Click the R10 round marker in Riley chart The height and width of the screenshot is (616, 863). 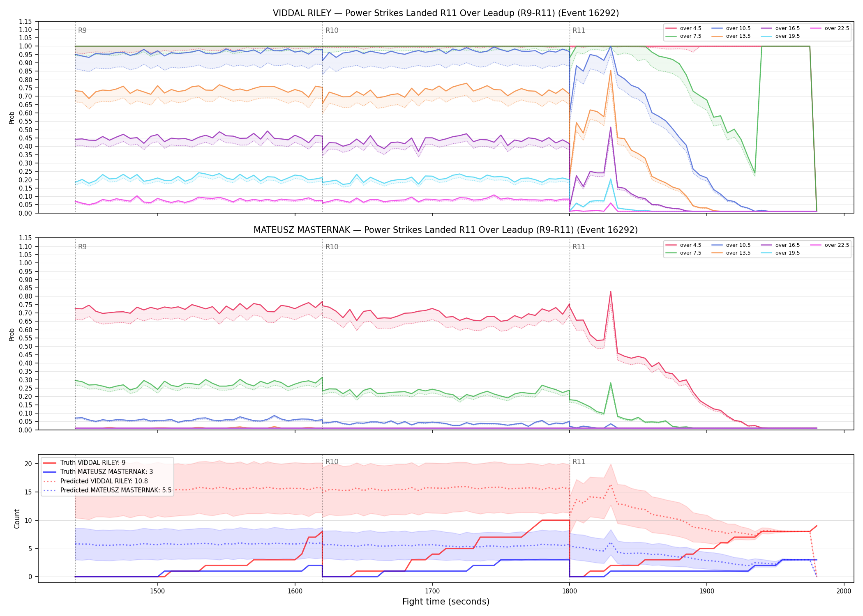point(332,30)
